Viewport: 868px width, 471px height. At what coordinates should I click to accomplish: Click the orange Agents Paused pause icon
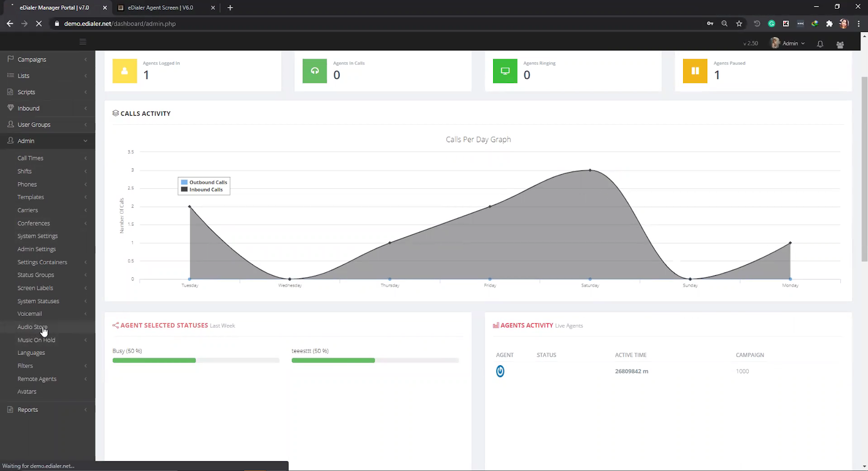[695, 71]
